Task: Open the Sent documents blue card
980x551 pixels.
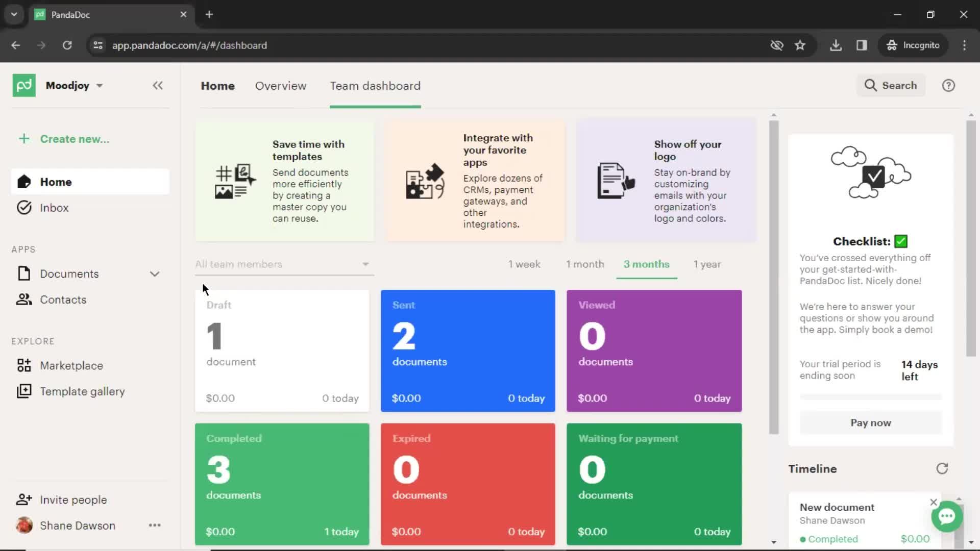Action: coord(468,350)
